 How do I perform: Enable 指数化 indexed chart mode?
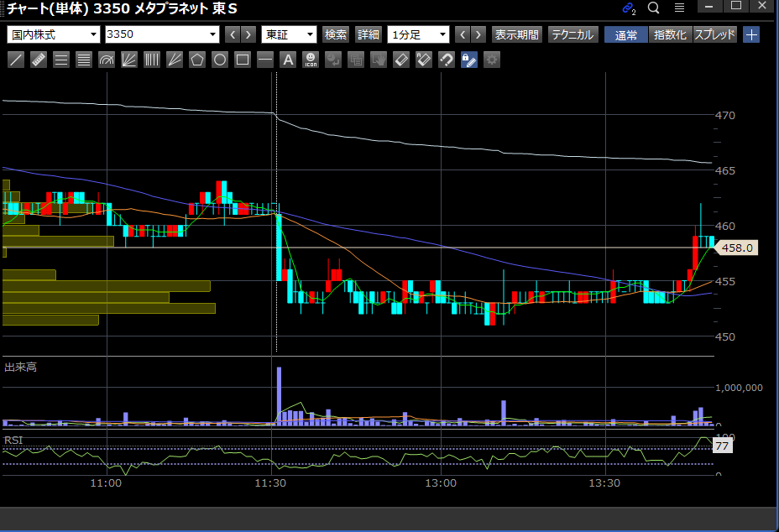670,35
